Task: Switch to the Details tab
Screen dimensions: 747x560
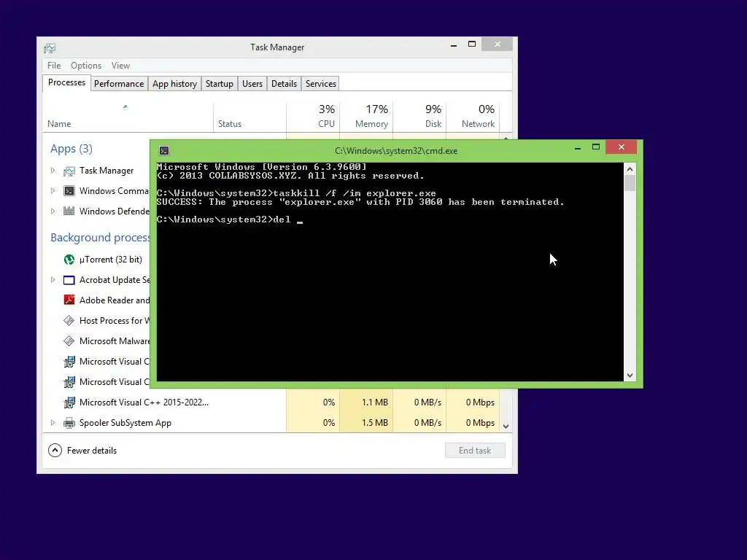Action: point(284,84)
